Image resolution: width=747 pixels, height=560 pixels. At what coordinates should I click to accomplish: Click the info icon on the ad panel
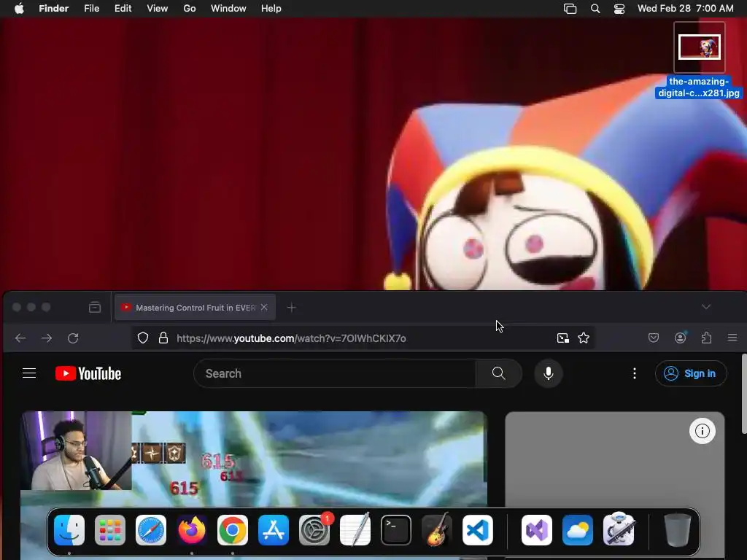(703, 431)
